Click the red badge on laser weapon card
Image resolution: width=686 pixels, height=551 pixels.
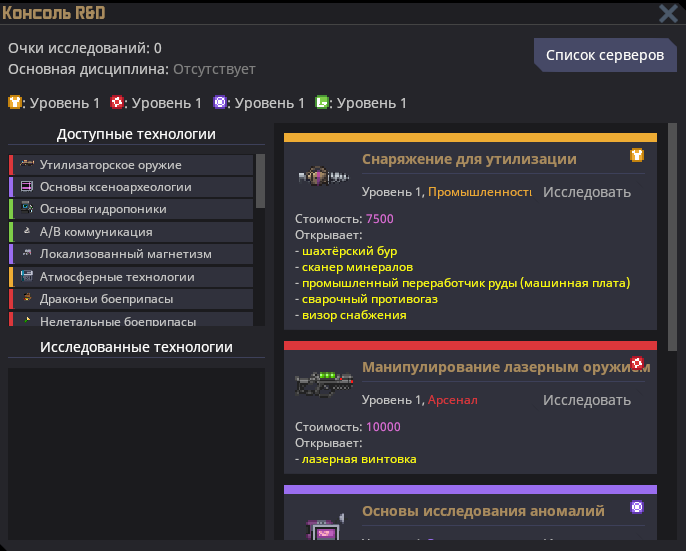[637, 364]
